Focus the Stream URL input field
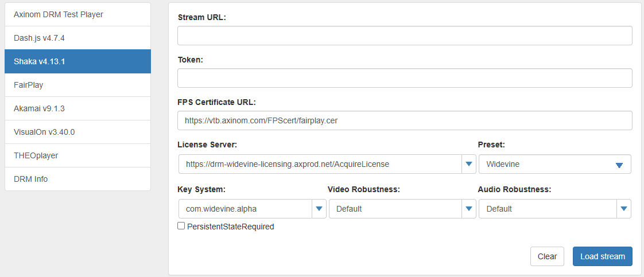This screenshot has height=277, width=644. point(405,36)
